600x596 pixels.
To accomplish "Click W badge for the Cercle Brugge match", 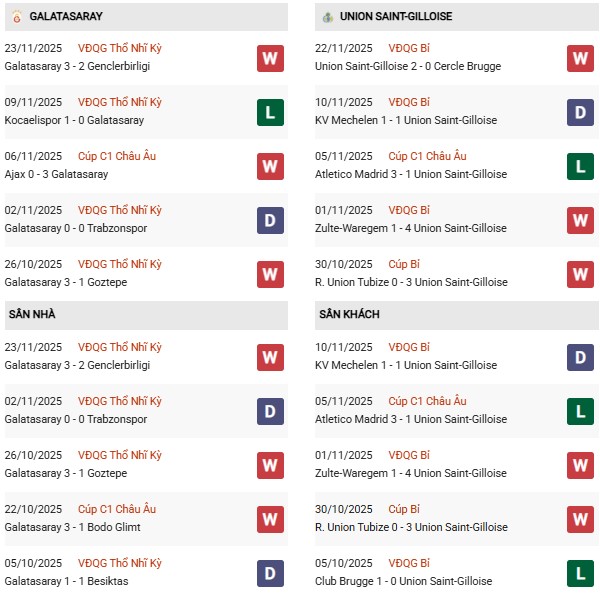I will click(580, 58).
